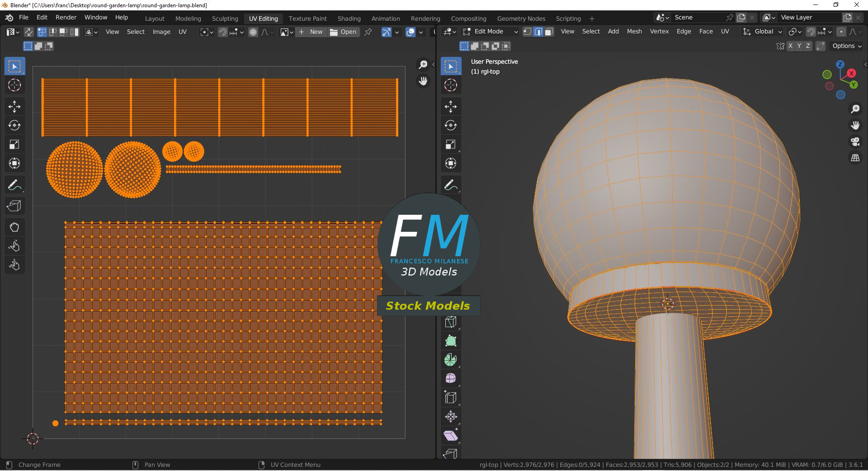Expand UV editor overlays dropdown arrow

421,32
